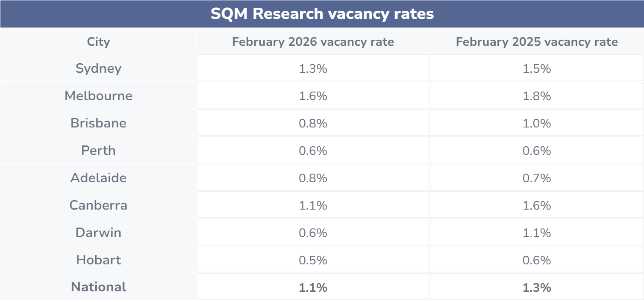The width and height of the screenshot is (644, 302).
Task: Click Canberra's February 2026 rate cell
Action: pyautogui.click(x=313, y=205)
